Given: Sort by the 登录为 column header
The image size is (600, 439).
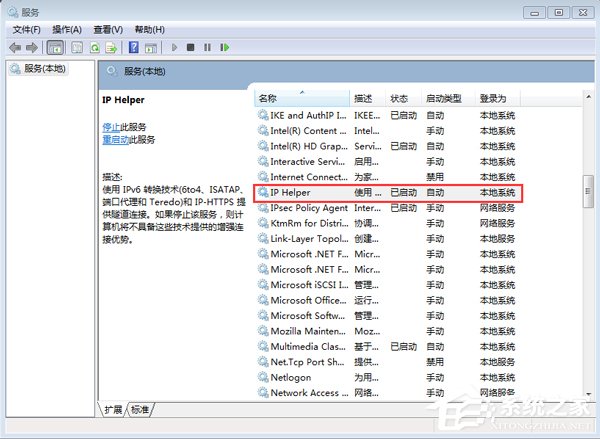Looking at the screenshot, I should [x=498, y=98].
